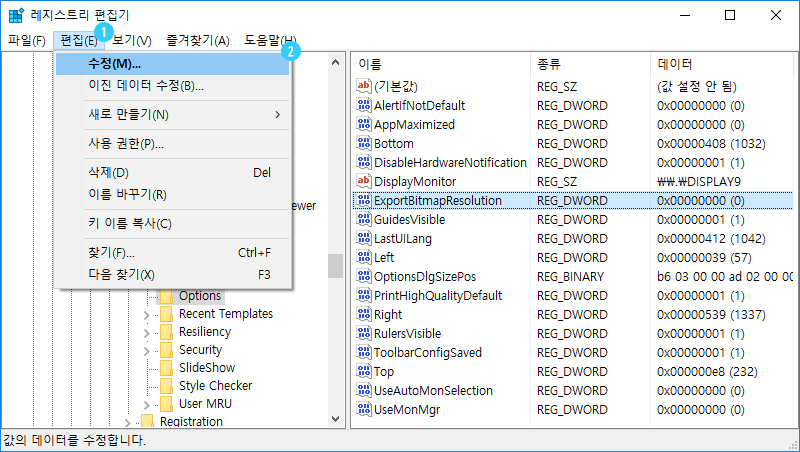Click the tree pane vertical scrollbar thumb

(335, 265)
